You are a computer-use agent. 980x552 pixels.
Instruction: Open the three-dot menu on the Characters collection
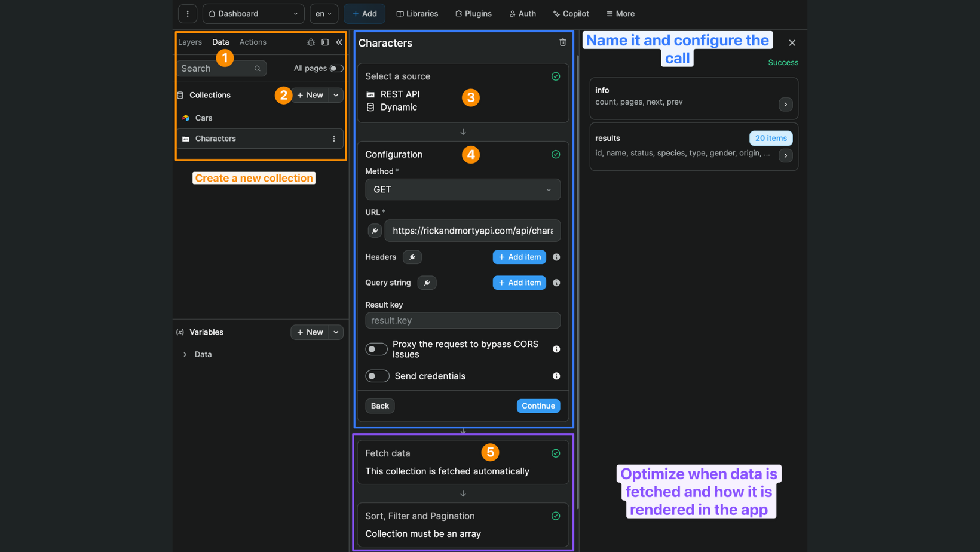click(333, 138)
